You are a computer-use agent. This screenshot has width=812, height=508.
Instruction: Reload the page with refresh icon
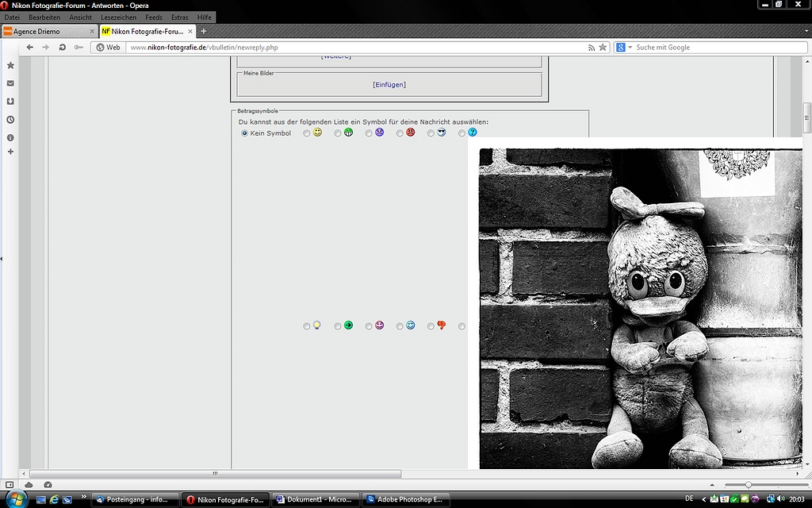[62, 47]
